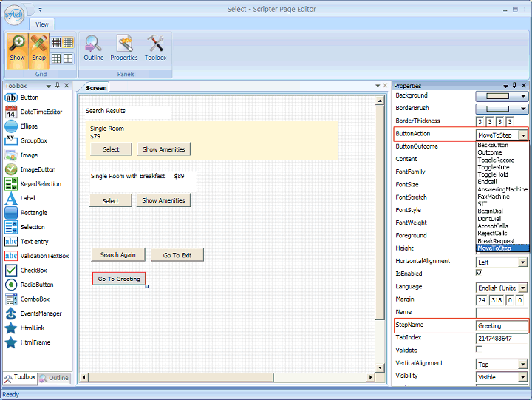Select the ComboBox tool
Viewport: 532px width, 400px height.
click(27, 299)
